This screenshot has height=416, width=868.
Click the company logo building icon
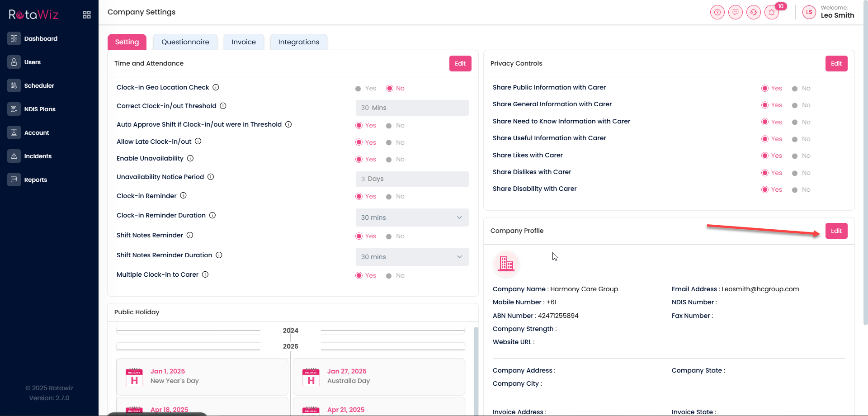(506, 264)
